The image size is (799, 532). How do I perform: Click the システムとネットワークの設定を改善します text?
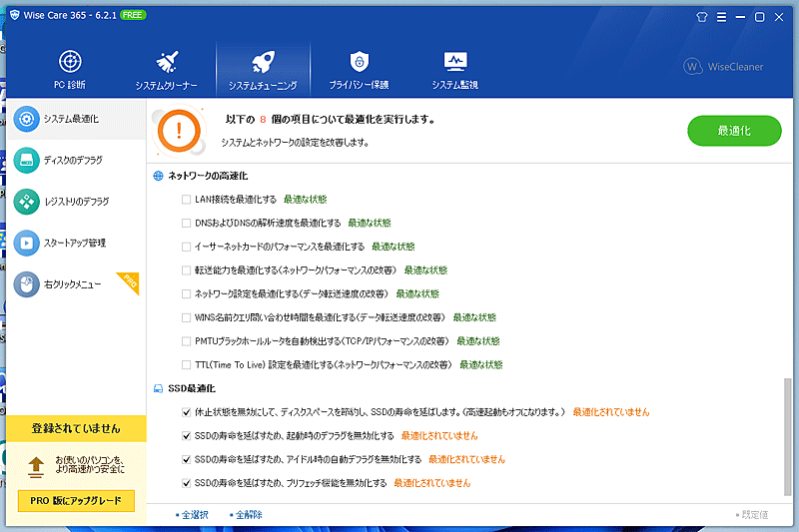click(295, 143)
